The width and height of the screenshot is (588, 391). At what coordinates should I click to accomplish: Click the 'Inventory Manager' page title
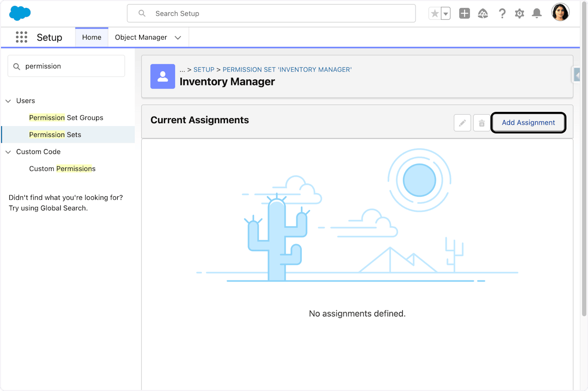(227, 82)
